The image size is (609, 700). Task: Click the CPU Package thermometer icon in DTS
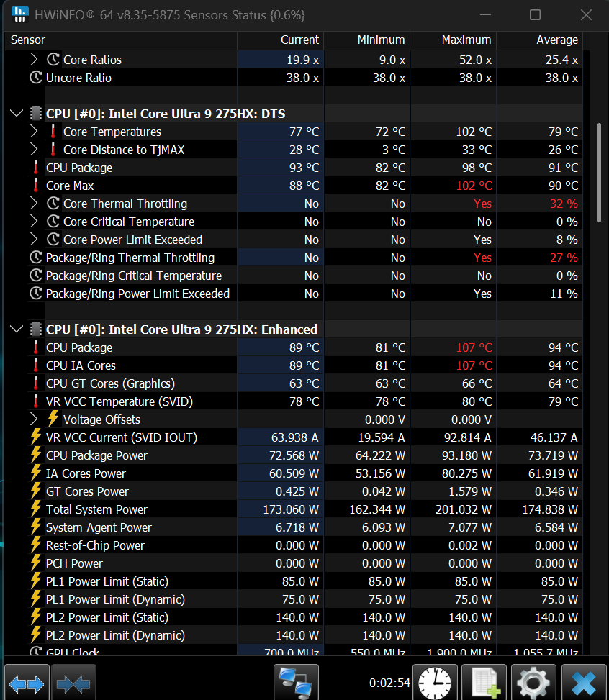point(36,168)
